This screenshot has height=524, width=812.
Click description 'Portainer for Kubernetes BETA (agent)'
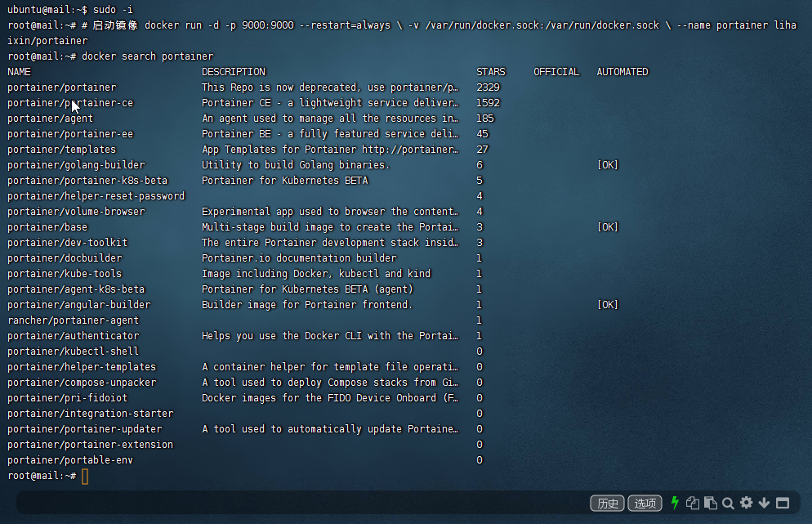tap(308, 289)
